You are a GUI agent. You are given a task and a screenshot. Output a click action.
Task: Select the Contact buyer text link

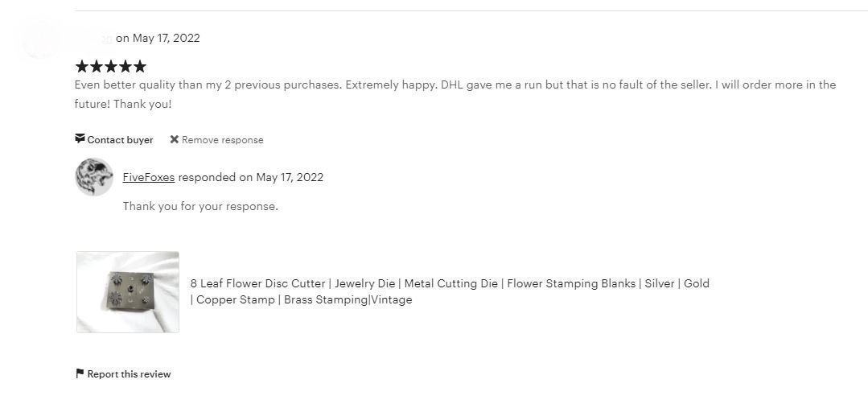[x=120, y=140]
